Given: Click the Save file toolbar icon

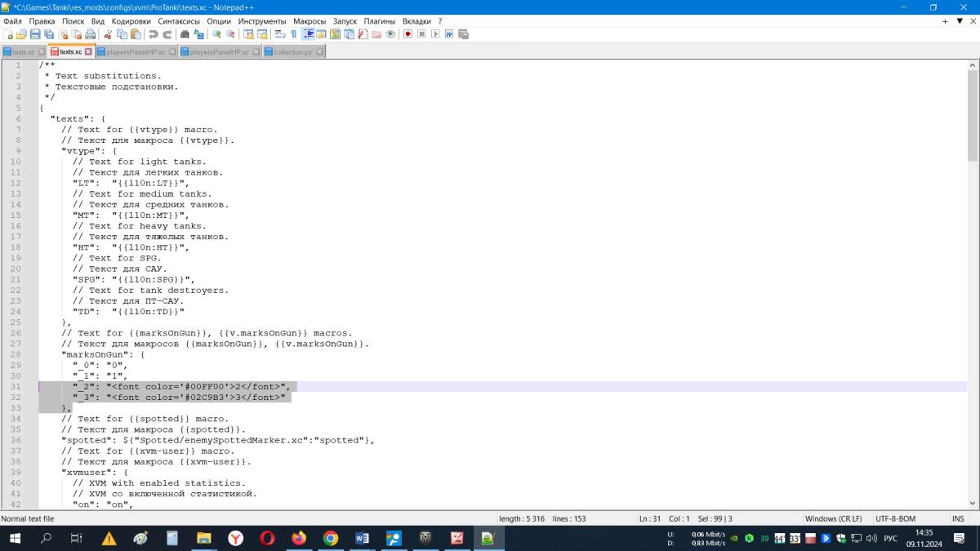Looking at the screenshot, I should [35, 34].
